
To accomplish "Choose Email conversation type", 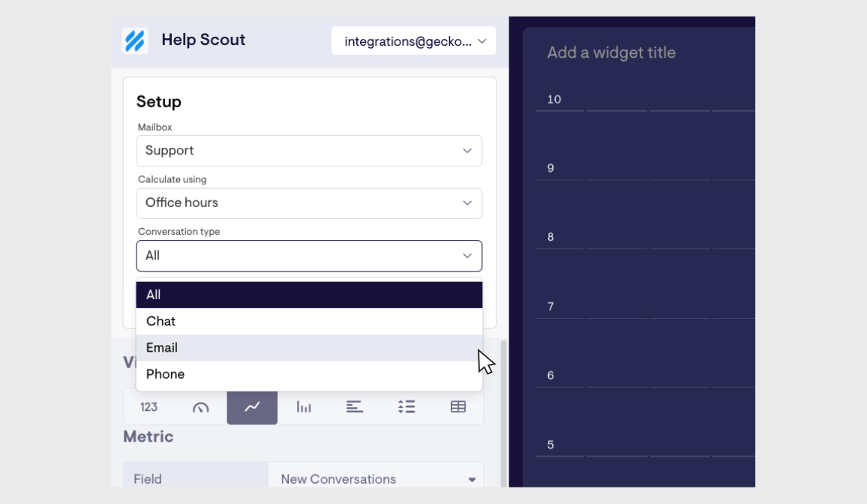I will pos(309,347).
